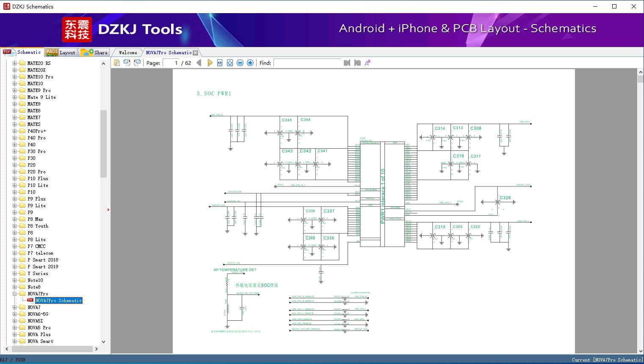Zoom out with the minus icon
Screen dimensions: 644x364
[x=240, y=63]
